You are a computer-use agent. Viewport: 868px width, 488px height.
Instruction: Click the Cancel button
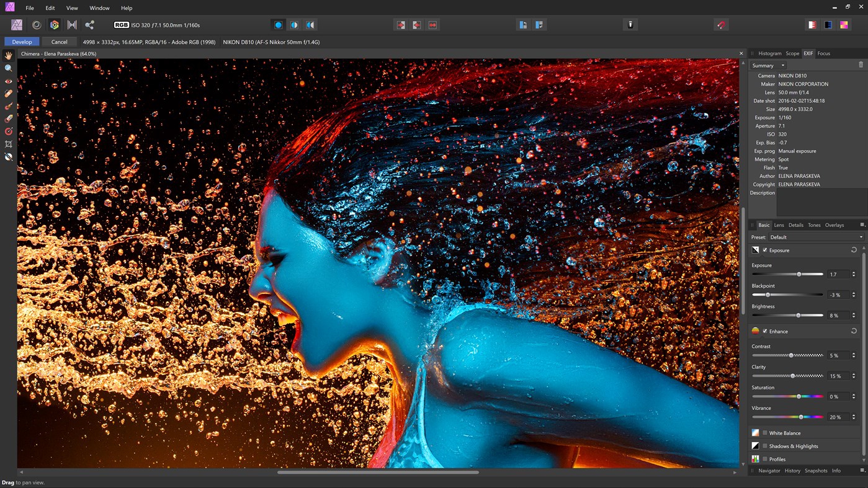60,42
